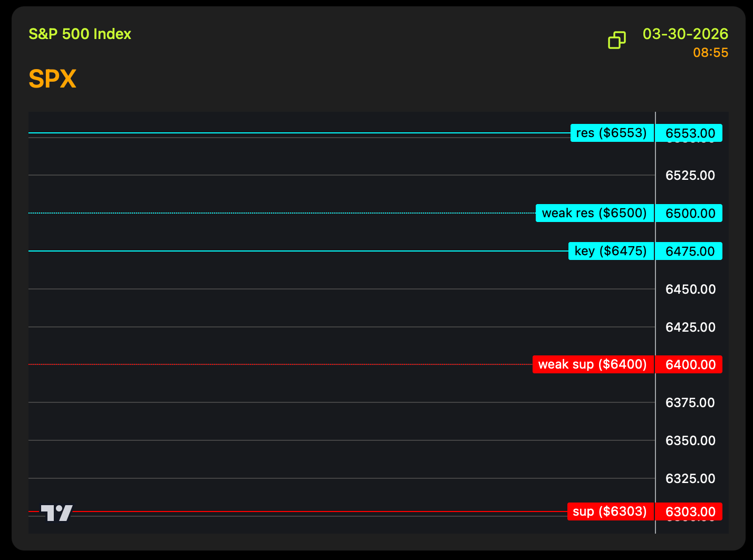
Task: Click the 03-30-2026 date label
Action: point(685,34)
